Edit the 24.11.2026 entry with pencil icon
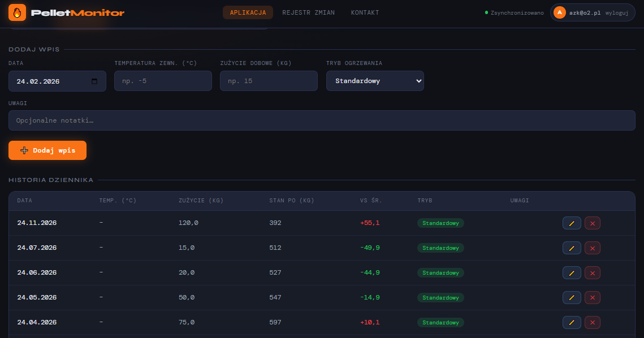 click(x=572, y=223)
